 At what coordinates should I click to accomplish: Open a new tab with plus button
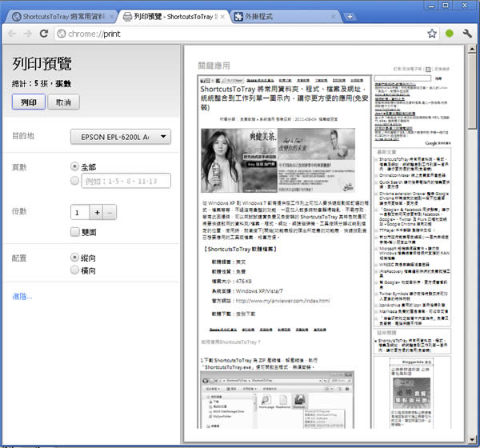pyautogui.click(x=350, y=16)
